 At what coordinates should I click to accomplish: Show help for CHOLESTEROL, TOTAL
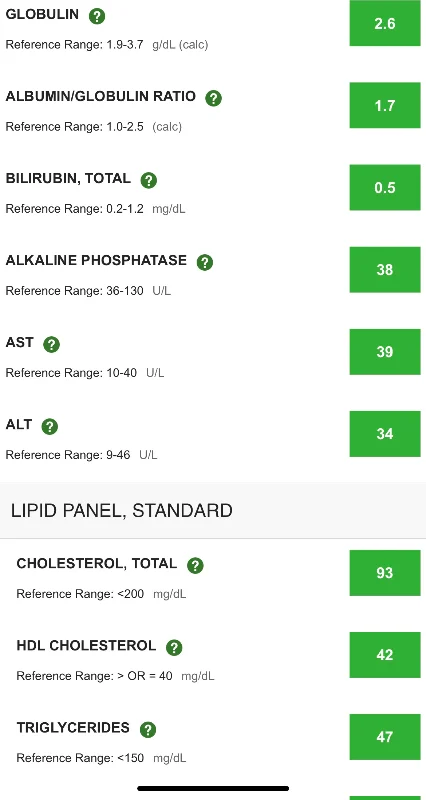tap(195, 565)
